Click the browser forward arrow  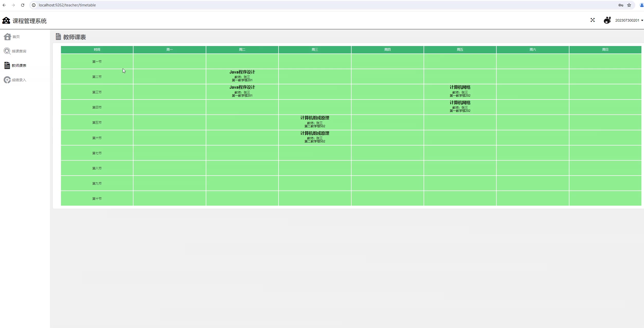13,5
